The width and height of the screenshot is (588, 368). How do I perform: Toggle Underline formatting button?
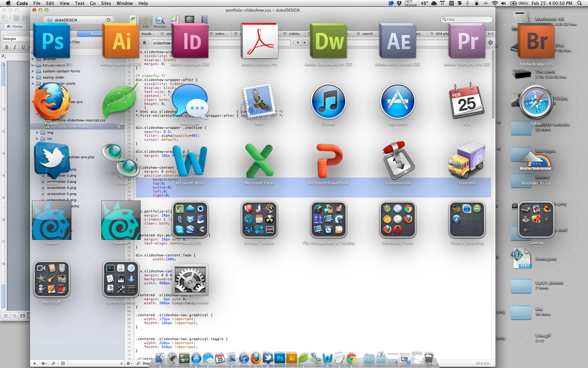click(x=23, y=47)
